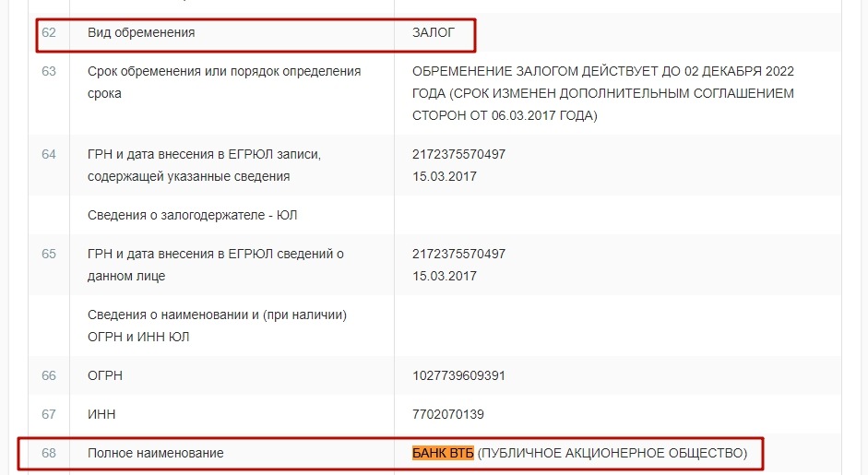Click row number 63
Screen dimensions: 868x475
(x=49, y=71)
